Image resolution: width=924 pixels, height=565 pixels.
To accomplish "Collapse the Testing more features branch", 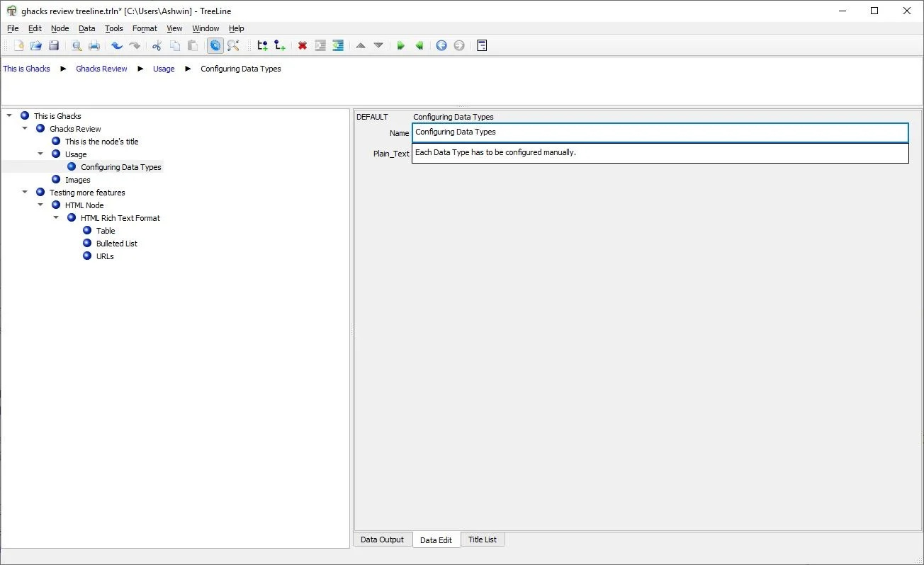I will (x=25, y=193).
